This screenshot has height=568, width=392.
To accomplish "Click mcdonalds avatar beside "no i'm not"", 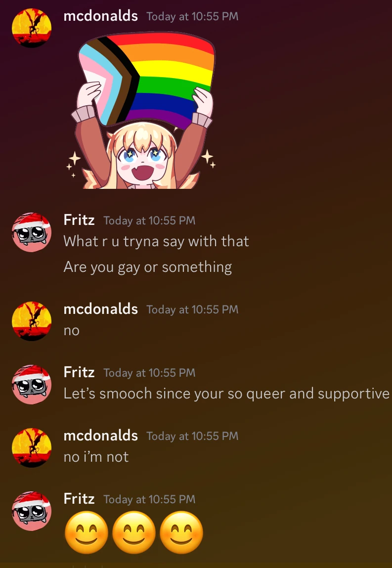I will coord(32,448).
